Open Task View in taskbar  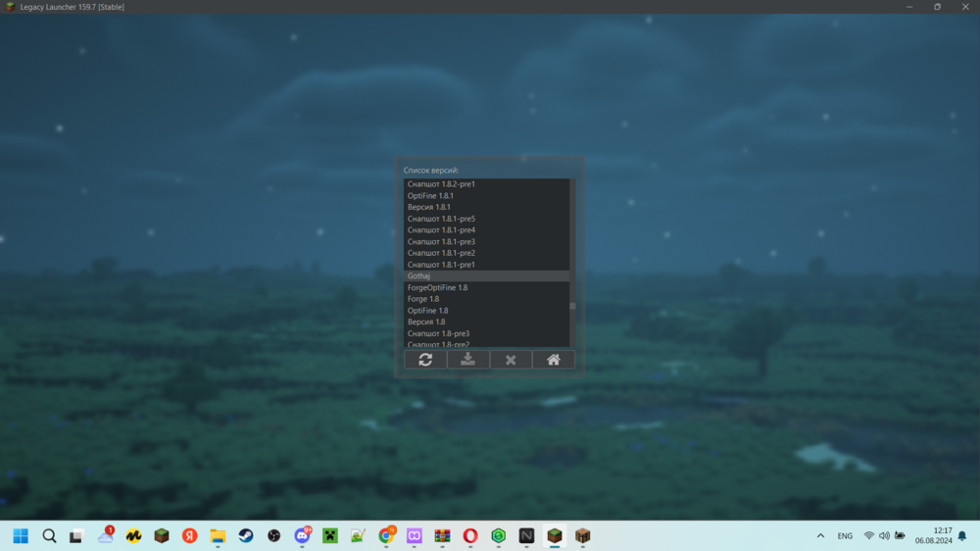pos(76,536)
